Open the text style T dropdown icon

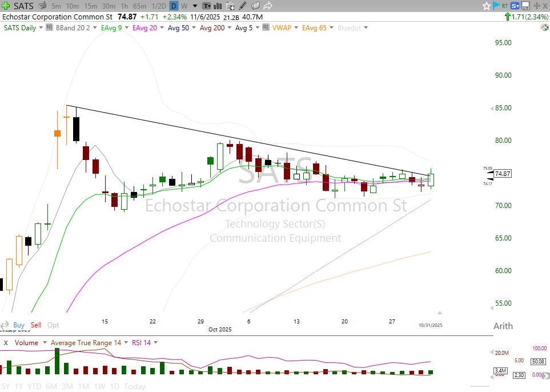[x=207, y=6]
